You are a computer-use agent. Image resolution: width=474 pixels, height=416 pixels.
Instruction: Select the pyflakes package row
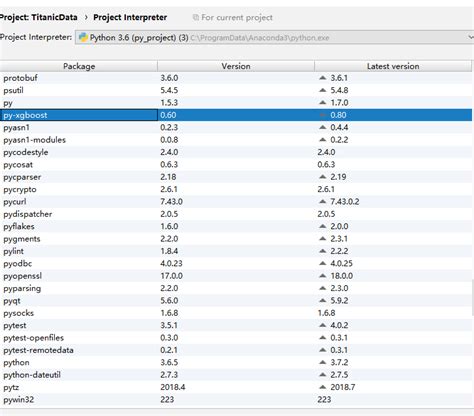[x=236, y=226]
